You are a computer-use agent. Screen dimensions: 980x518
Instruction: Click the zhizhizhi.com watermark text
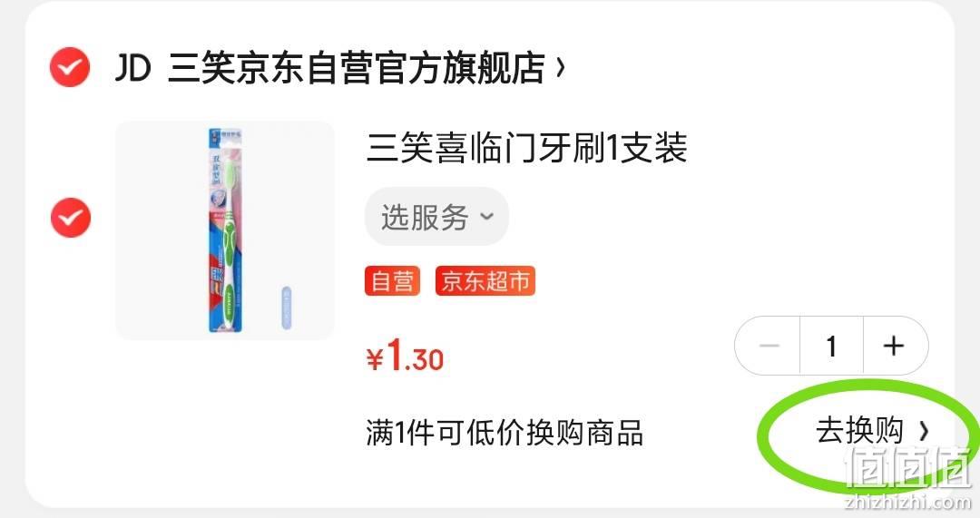[908, 502]
